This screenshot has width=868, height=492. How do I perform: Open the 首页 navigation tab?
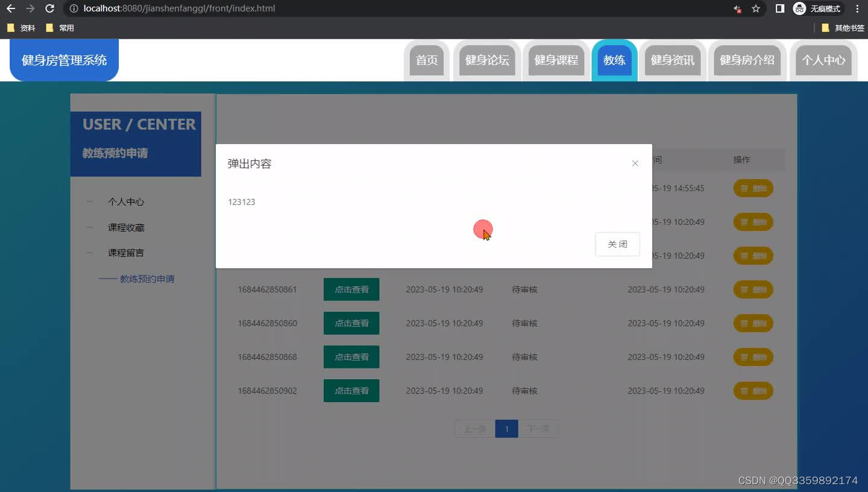click(427, 60)
